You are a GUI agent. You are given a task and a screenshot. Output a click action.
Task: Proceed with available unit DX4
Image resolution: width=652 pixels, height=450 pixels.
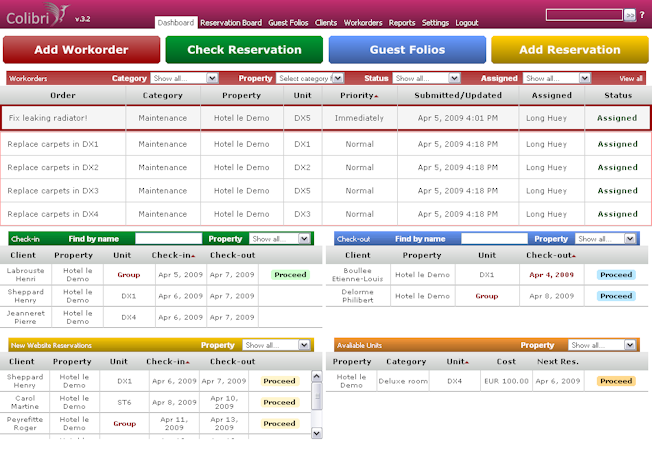[616, 381]
